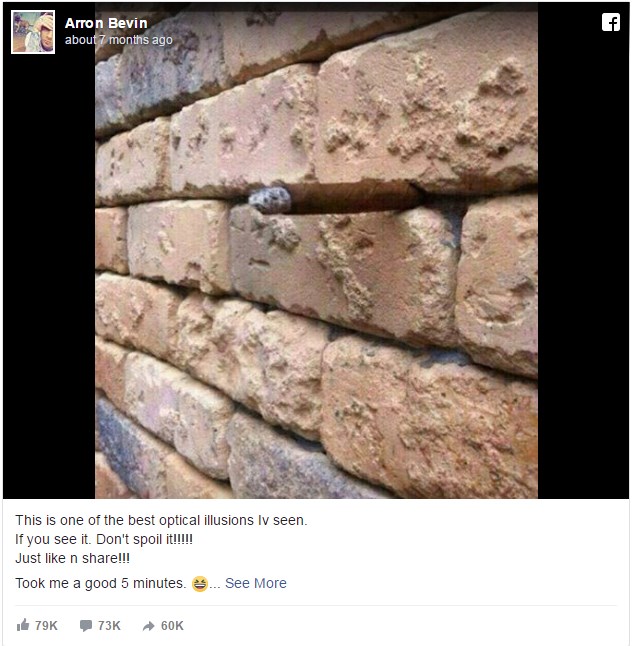Click the brown cigar in the mortar gap
The width and height of the screenshot is (633, 646).
pos(354,197)
